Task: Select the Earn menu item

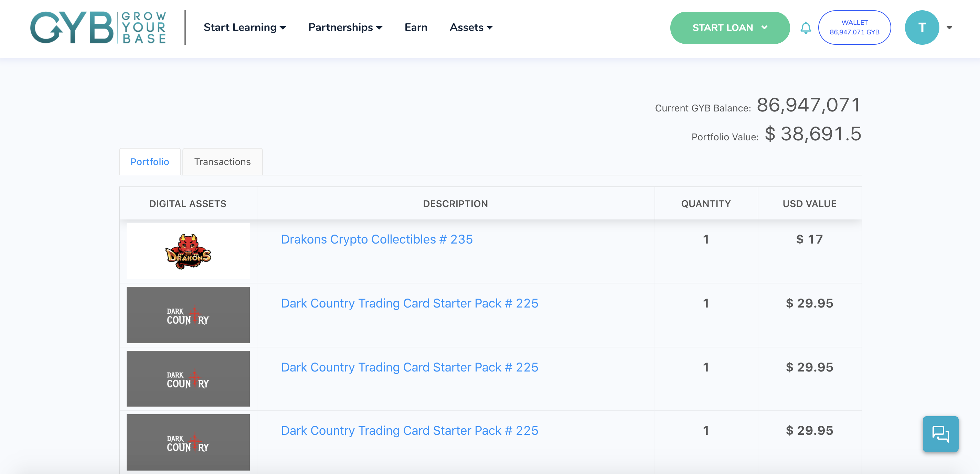Action: (x=416, y=27)
